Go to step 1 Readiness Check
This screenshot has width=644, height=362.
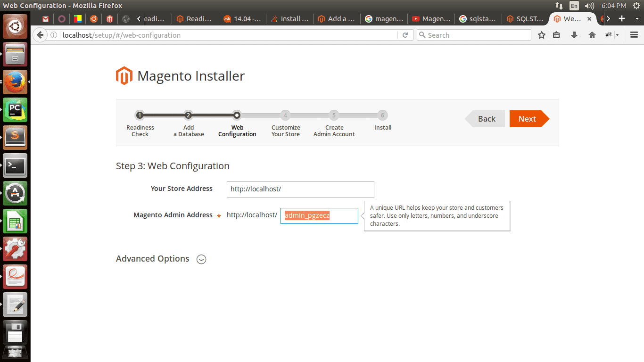click(140, 115)
